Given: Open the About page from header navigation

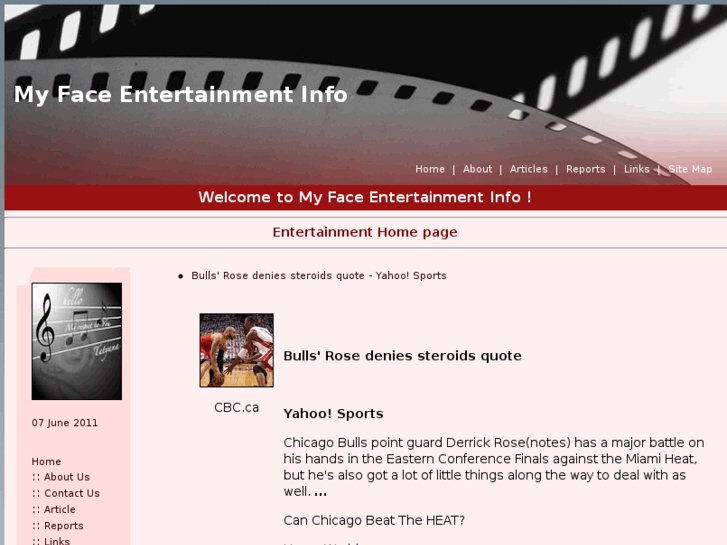Looking at the screenshot, I should tap(478, 169).
